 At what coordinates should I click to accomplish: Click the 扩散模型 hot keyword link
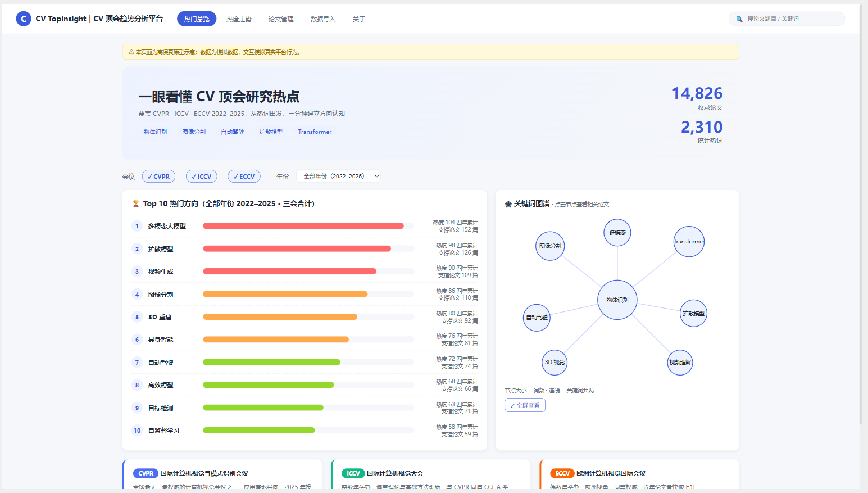pos(271,132)
